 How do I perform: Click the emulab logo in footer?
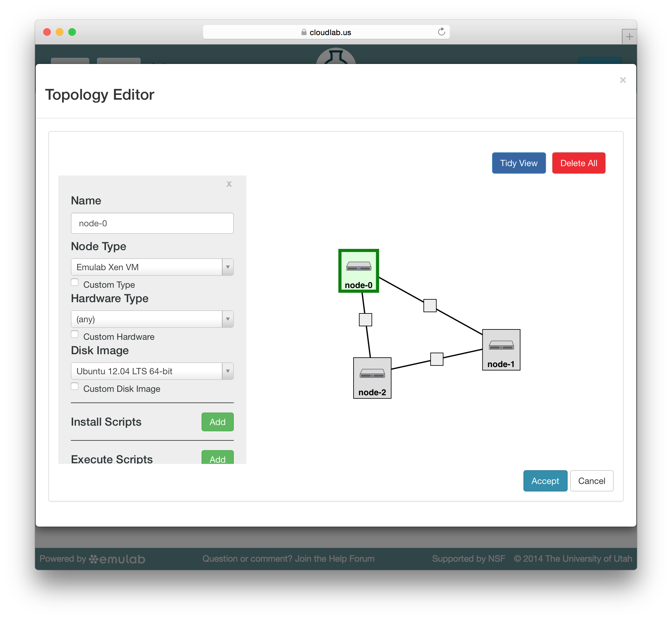pos(117,559)
